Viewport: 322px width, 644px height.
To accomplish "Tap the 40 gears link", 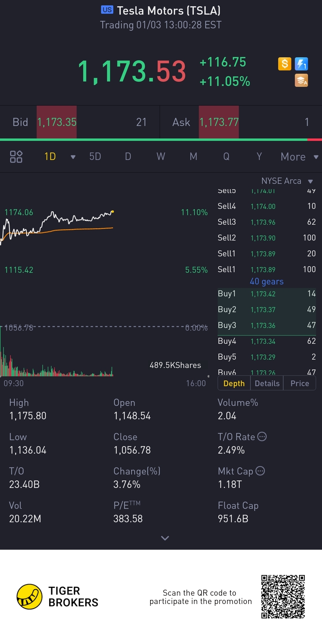I will click(267, 281).
